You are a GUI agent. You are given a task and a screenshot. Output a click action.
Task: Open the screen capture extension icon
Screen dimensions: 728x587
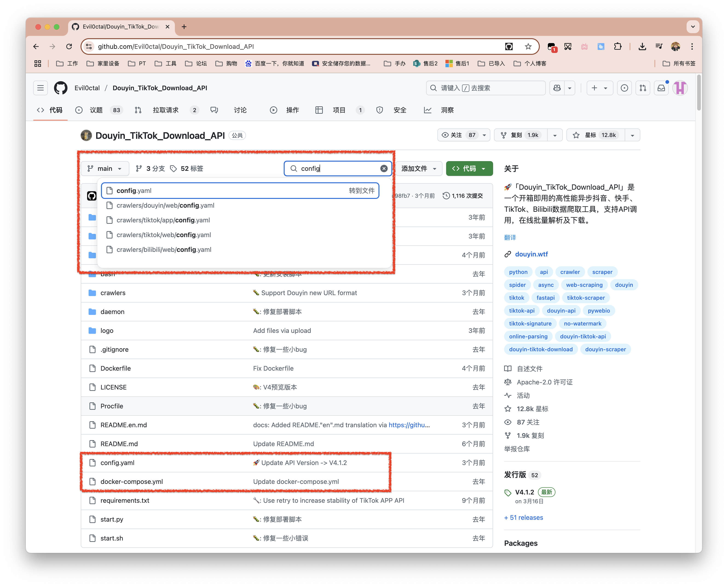[568, 46]
